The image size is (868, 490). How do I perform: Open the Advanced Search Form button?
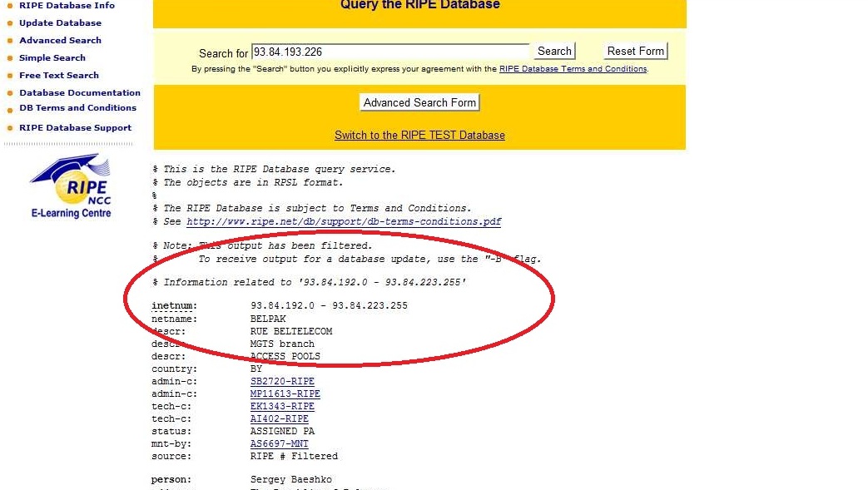click(419, 103)
